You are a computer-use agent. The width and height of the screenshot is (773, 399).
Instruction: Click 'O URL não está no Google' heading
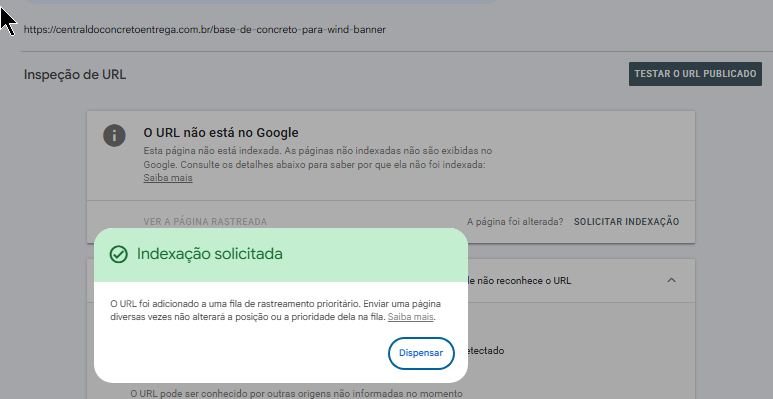click(221, 133)
